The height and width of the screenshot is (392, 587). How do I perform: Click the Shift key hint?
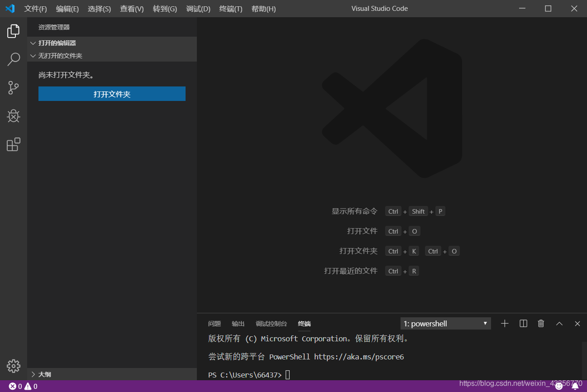coord(418,211)
